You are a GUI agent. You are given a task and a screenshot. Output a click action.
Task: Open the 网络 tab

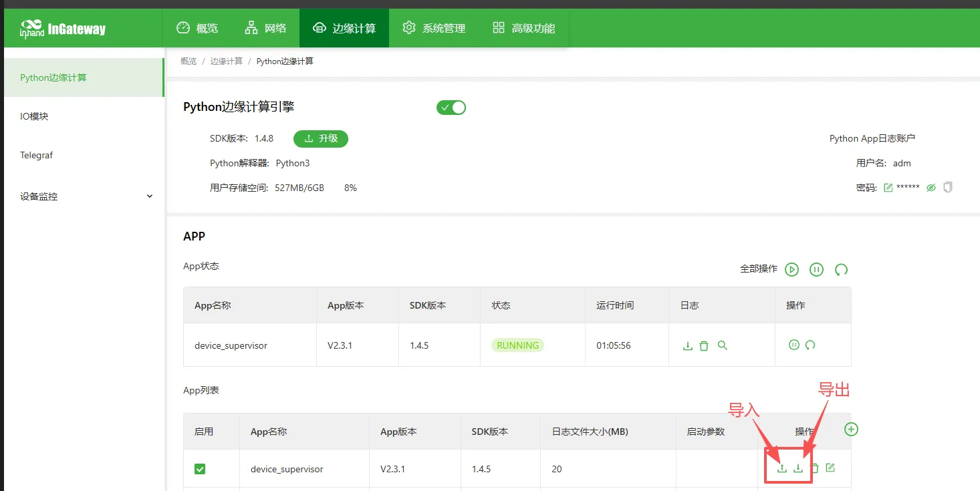coord(265,28)
